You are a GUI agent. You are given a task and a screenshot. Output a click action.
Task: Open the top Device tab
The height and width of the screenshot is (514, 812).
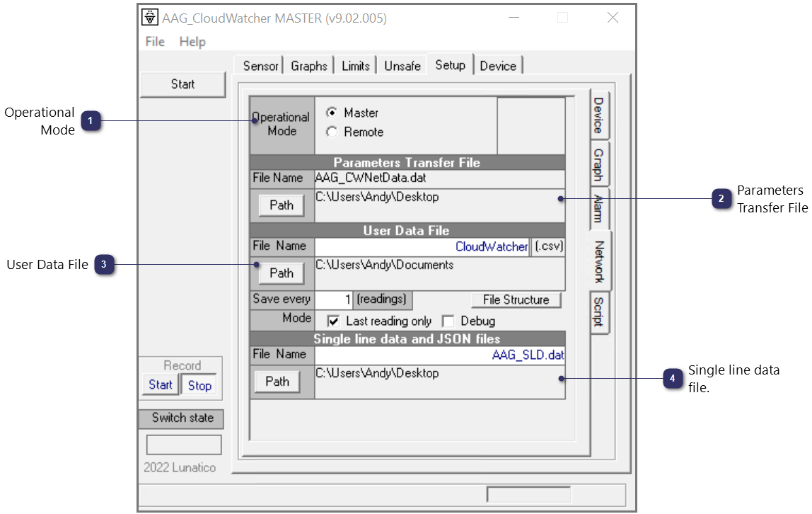click(498, 66)
